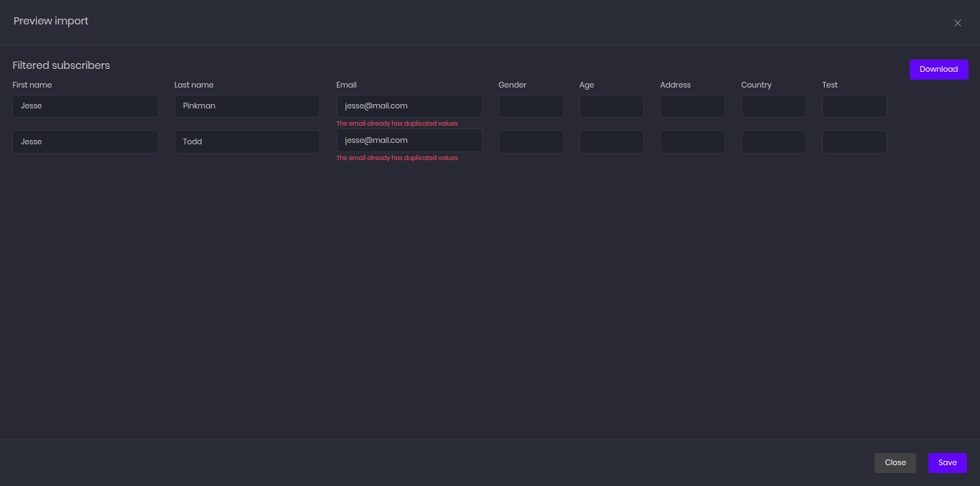Click the first row Age field
Image resolution: width=980 pixels, height=486 pixels.
click(x=611, y=106)
